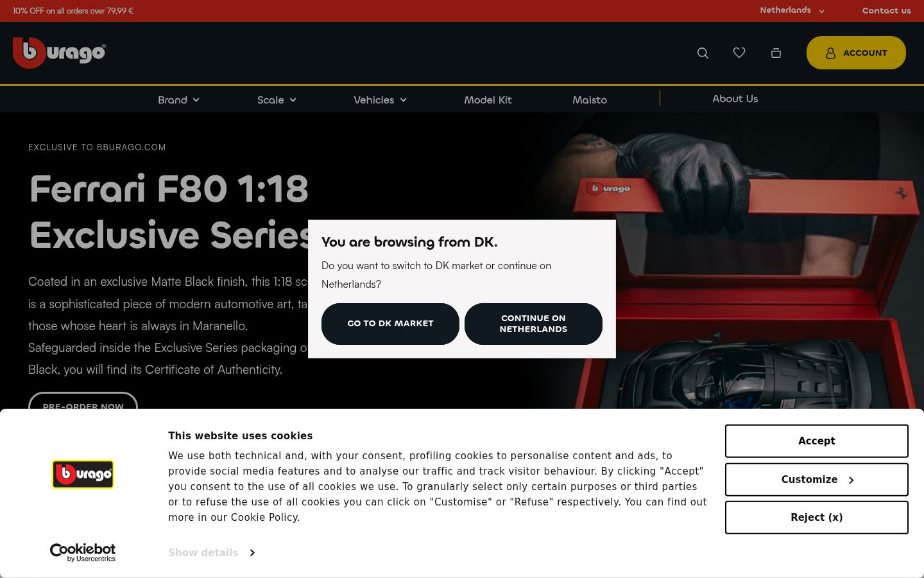This screenshot has width=924, height=578.
Task: Expand Show details in cookie banner
Action: pyautogui.click(x=211, y=552)
